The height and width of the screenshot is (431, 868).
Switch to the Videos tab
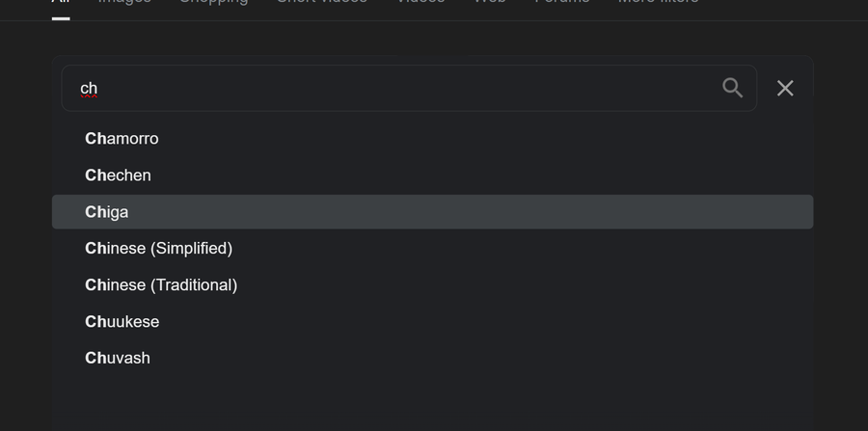tap(420, 2)
